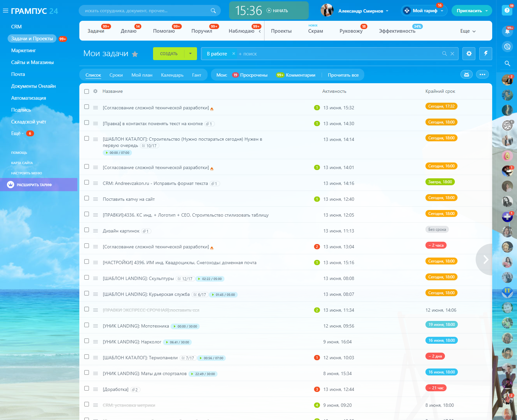Check the box for Поставить капчу на сайт
Screen dimensions: 517x420
coord(87,198)
